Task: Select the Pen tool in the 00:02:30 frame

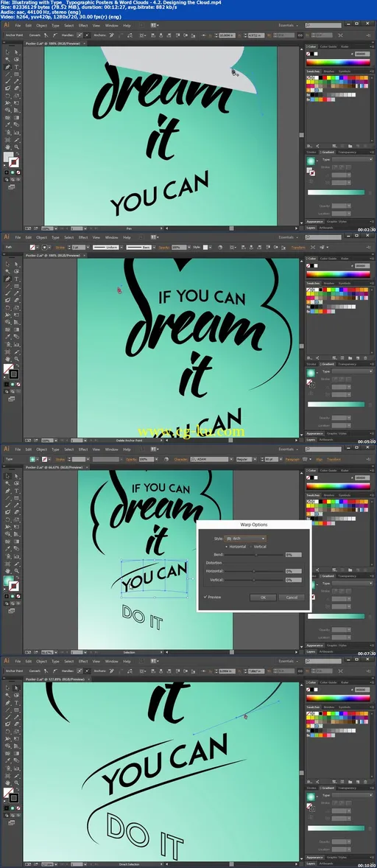Action: point(7,67)
